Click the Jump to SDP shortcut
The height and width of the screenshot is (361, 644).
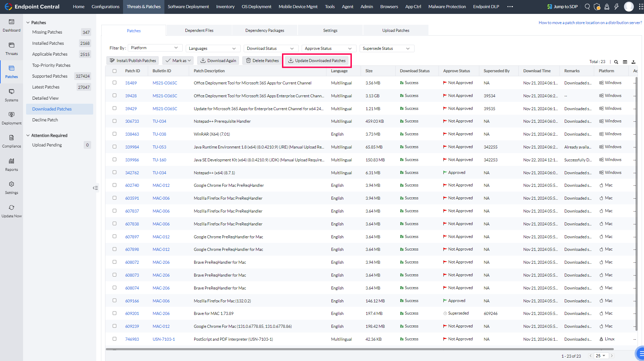563,7
